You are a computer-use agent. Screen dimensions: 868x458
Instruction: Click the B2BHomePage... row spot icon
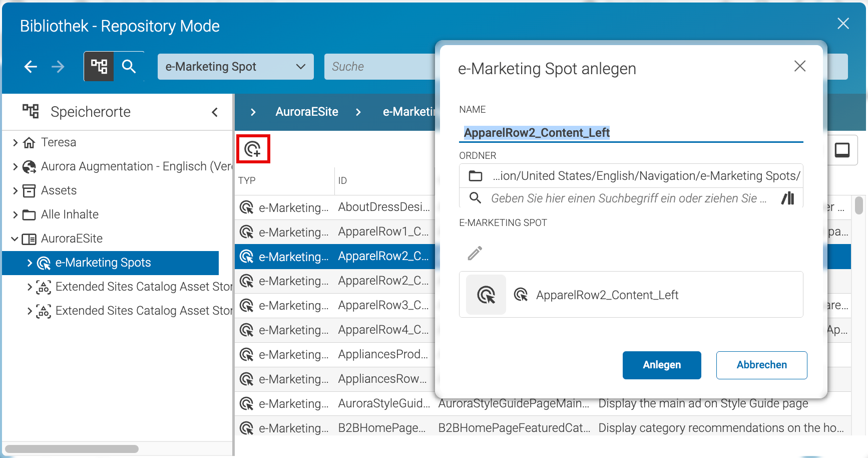[x=246, y=428]
